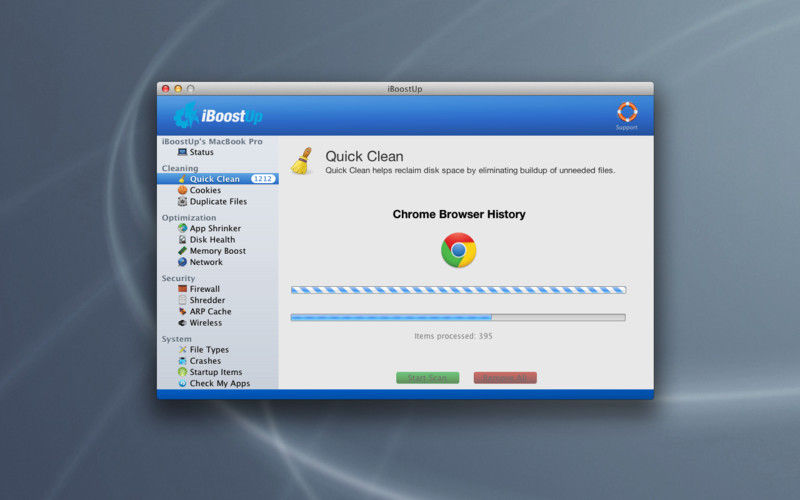Click the System section header

[x=177, y=339]
